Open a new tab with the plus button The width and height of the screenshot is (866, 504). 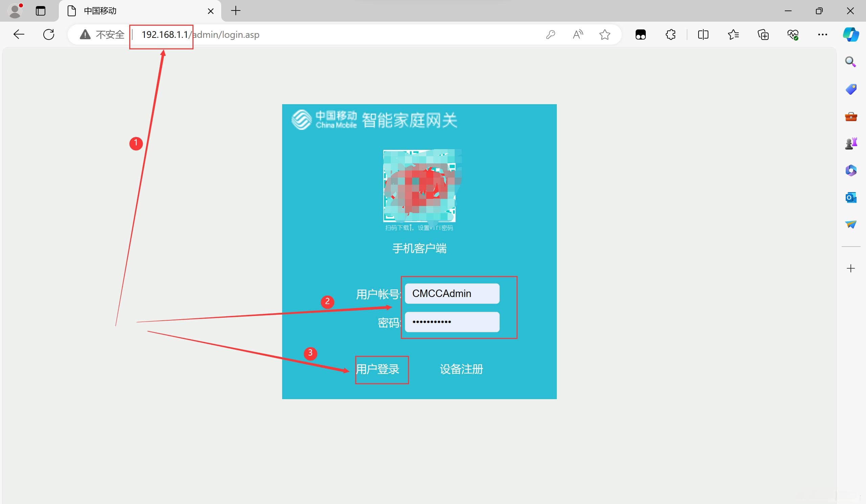click(x=236, y=10)
